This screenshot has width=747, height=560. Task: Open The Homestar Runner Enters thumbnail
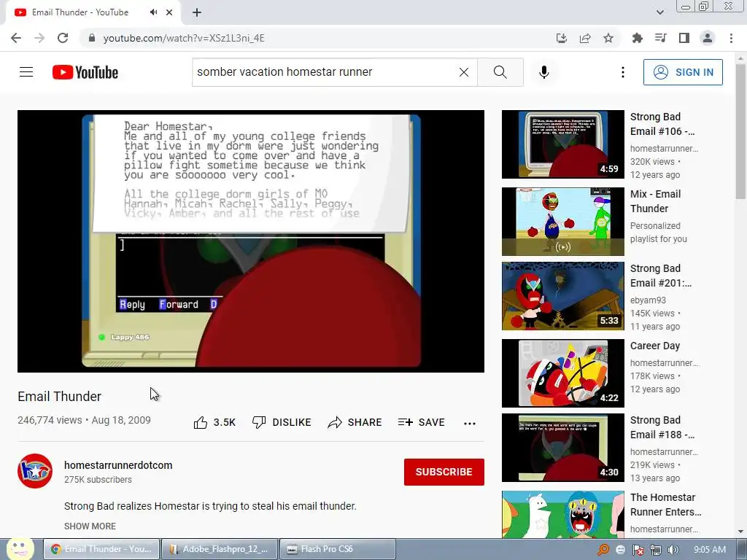562,514
